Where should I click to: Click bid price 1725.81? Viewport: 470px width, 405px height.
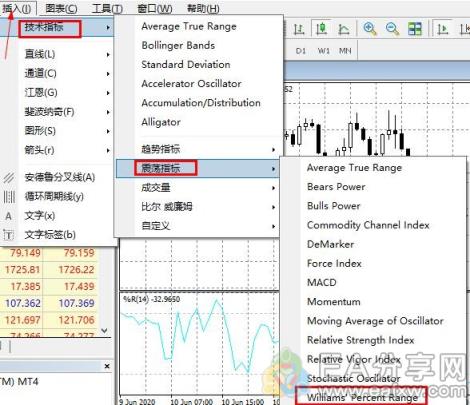pyautogui.click(x=23, y=270)
